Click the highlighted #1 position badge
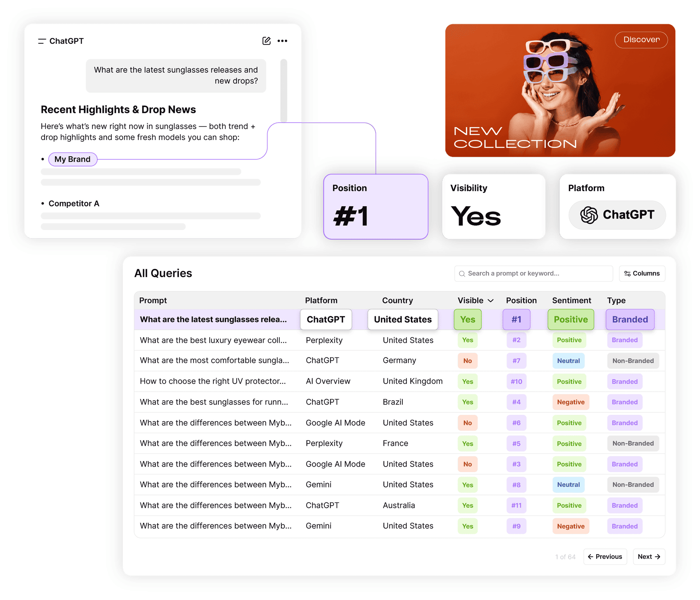Screen dimensions: 700x600 [x=516, y=319]
